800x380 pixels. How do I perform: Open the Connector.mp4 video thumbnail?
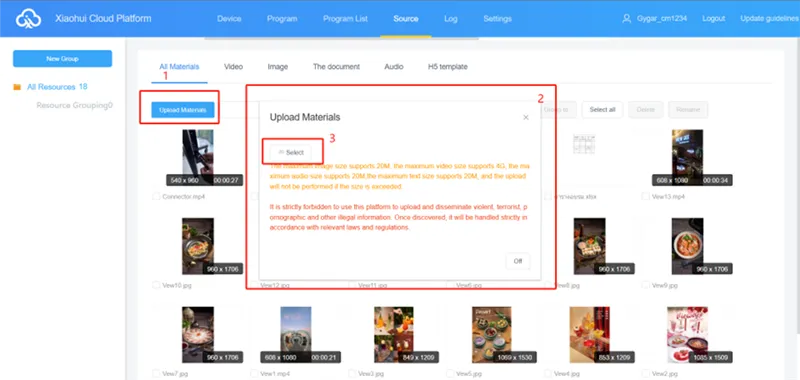pos(197,158)
